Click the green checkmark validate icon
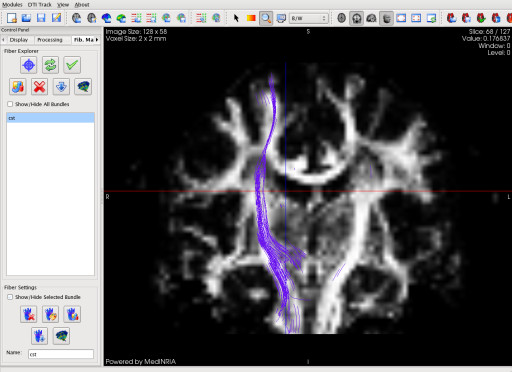 tap(72, 65)
